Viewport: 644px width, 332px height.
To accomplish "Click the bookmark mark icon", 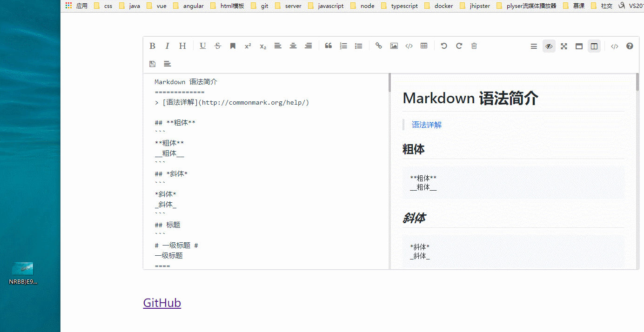I will [233, 46].
